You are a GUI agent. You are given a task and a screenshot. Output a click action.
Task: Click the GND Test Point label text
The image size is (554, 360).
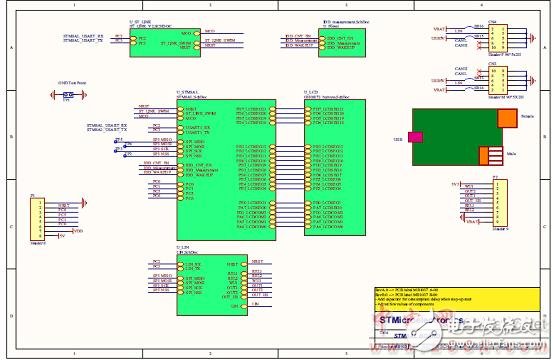72,83
